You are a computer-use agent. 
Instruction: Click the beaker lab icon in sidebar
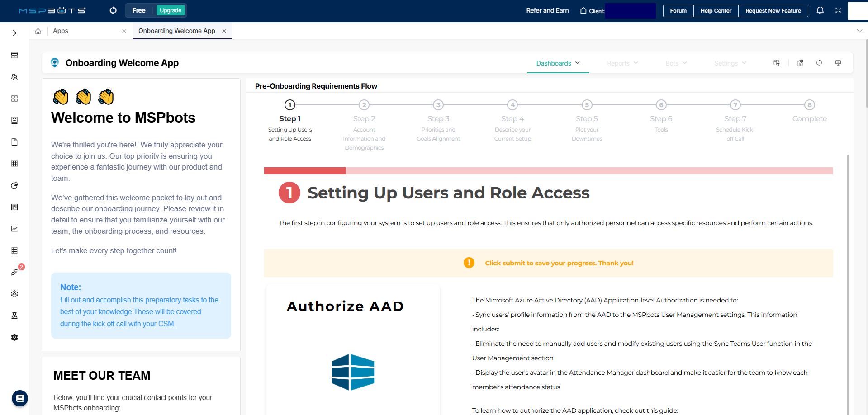[x=14, y=315]
